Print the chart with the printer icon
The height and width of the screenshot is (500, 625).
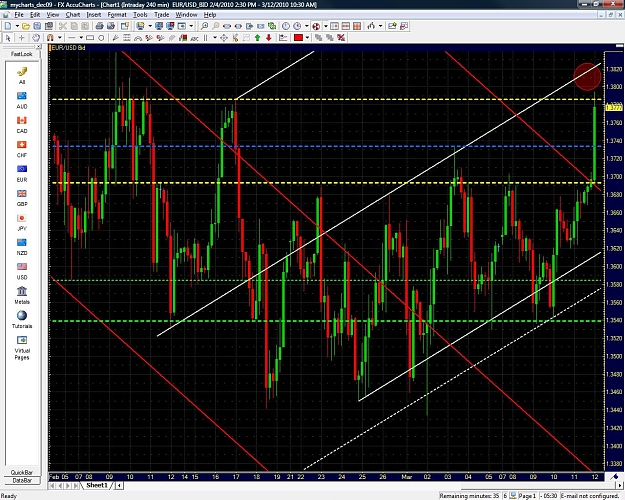(x=99, y=26)
